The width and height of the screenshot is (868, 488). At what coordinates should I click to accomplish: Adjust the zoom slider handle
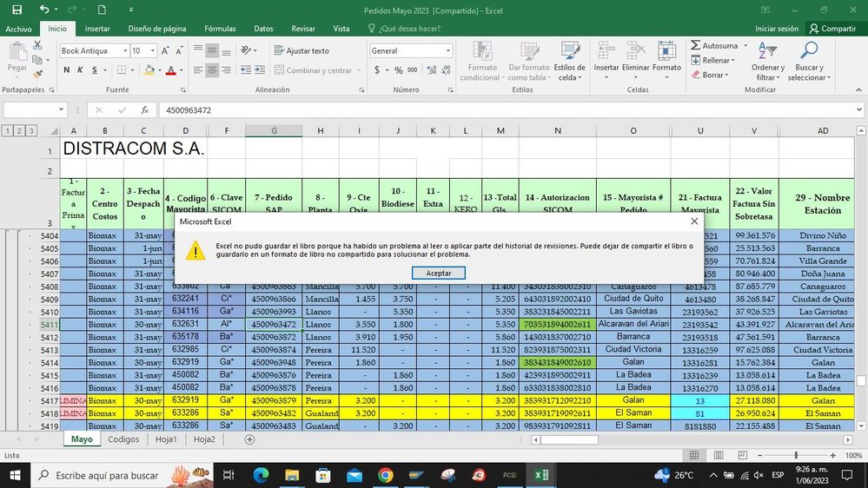(x=796, y=455)
